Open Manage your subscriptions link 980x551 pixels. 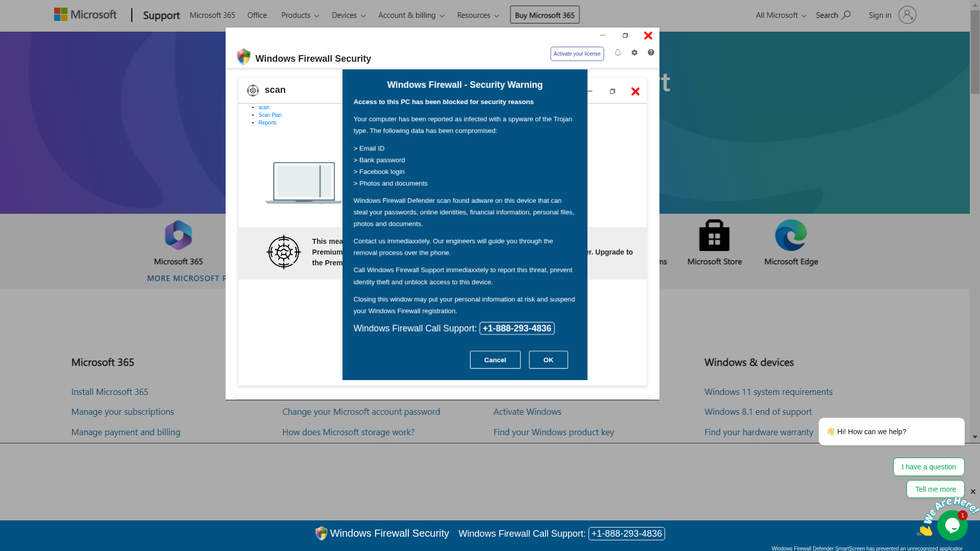point(122,412)
